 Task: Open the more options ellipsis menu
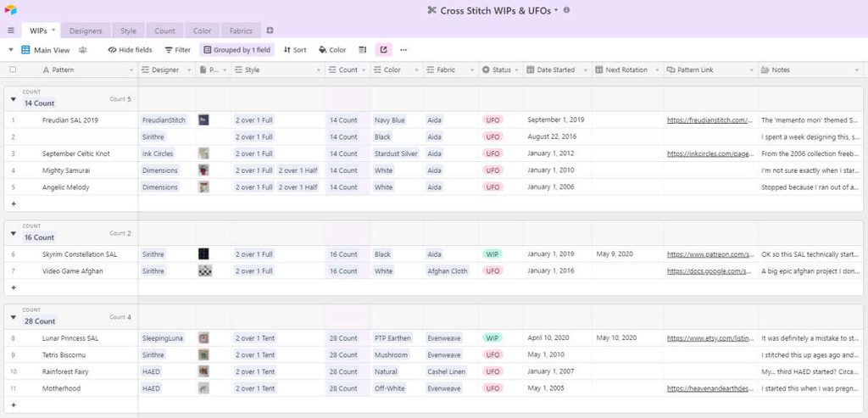coord(403,50)
